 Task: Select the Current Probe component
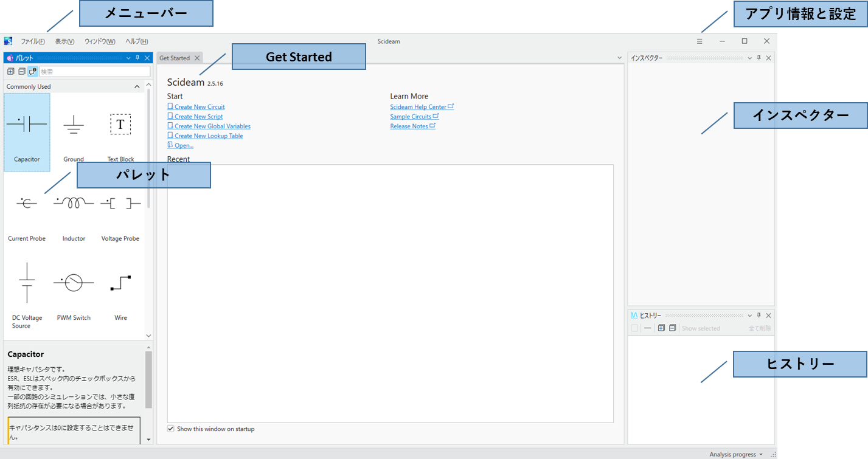tap(27, 212)
